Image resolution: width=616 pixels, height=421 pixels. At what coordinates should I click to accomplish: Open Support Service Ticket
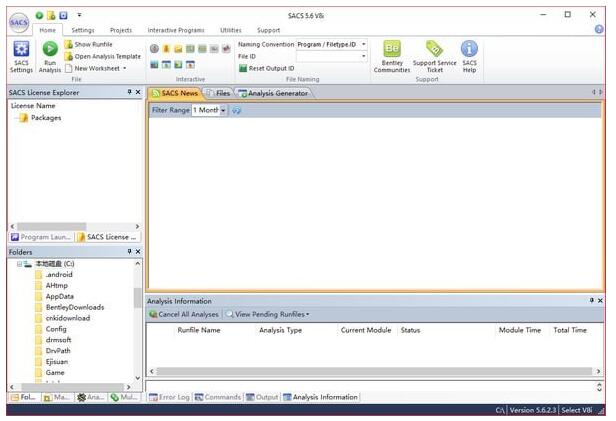[434, 57]
